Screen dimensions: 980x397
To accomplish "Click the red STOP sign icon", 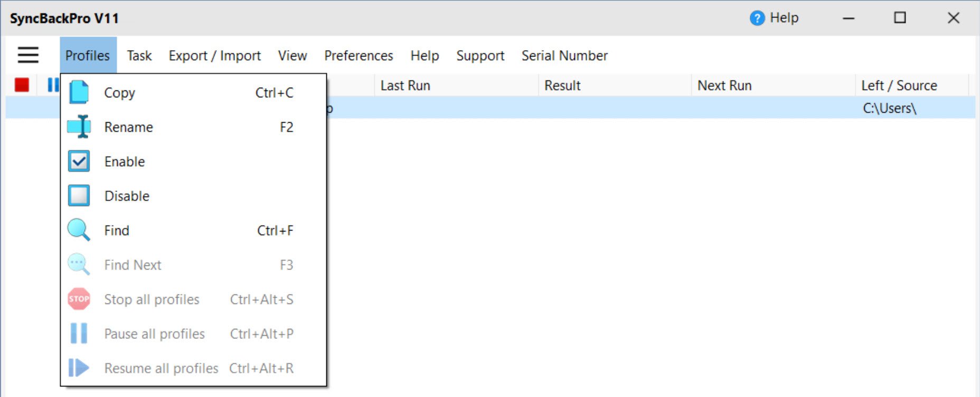I will click(79, 299).
